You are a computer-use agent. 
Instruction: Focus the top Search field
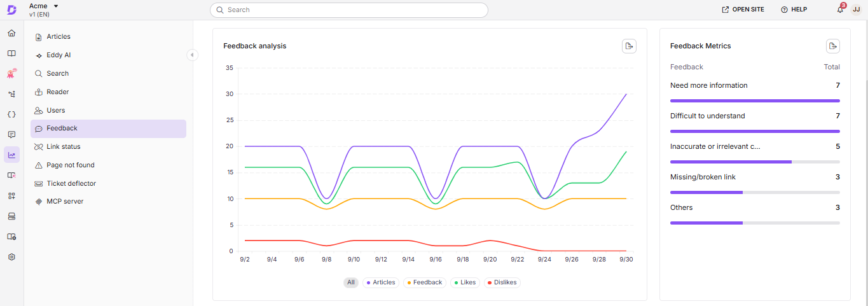click(349, 10)
